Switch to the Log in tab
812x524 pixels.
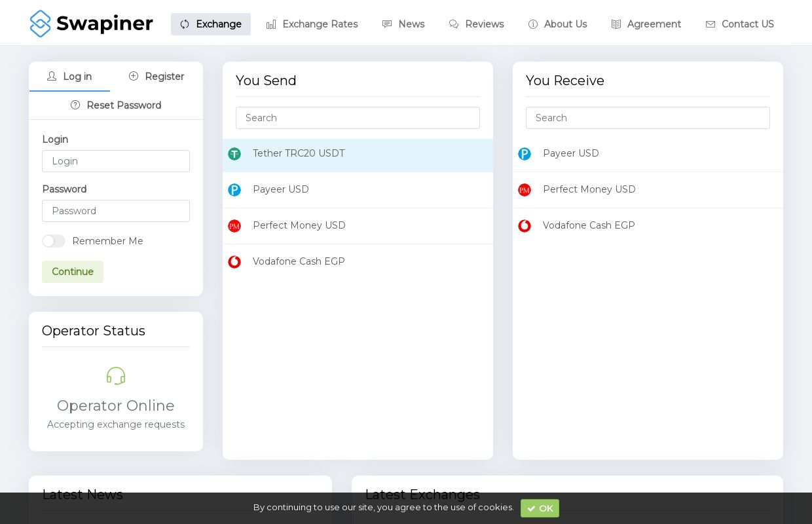point(69,77)
